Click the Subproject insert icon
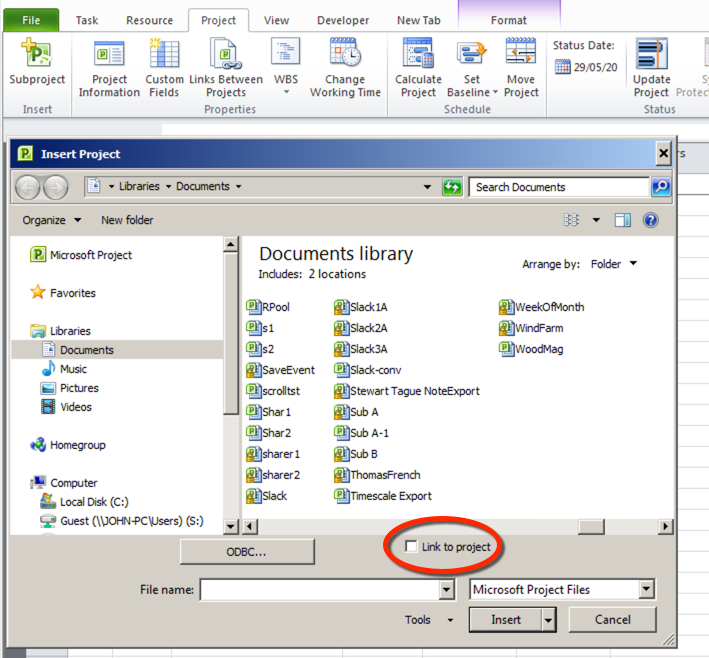This screenshot has height=658, width=709. [37, 62]
